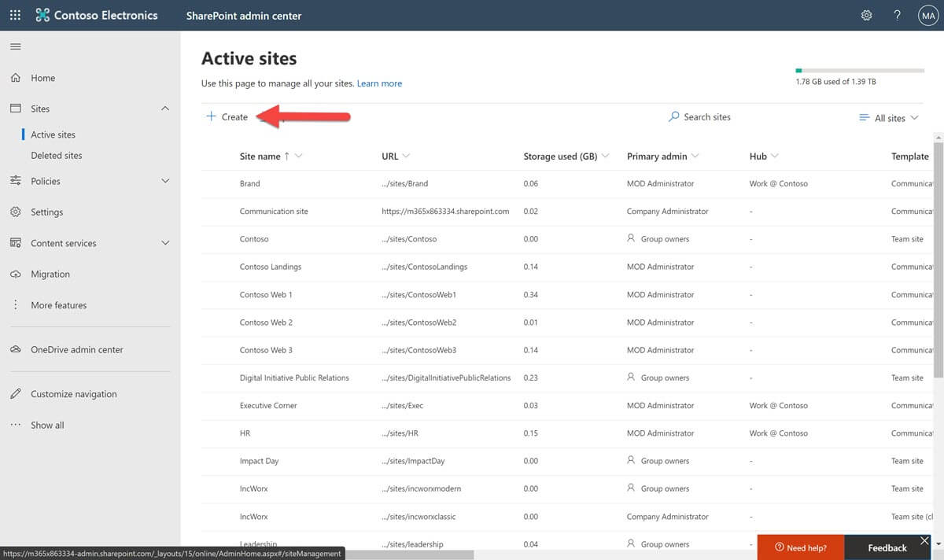Open the Site name column dropdown

[x=299, y=157]
